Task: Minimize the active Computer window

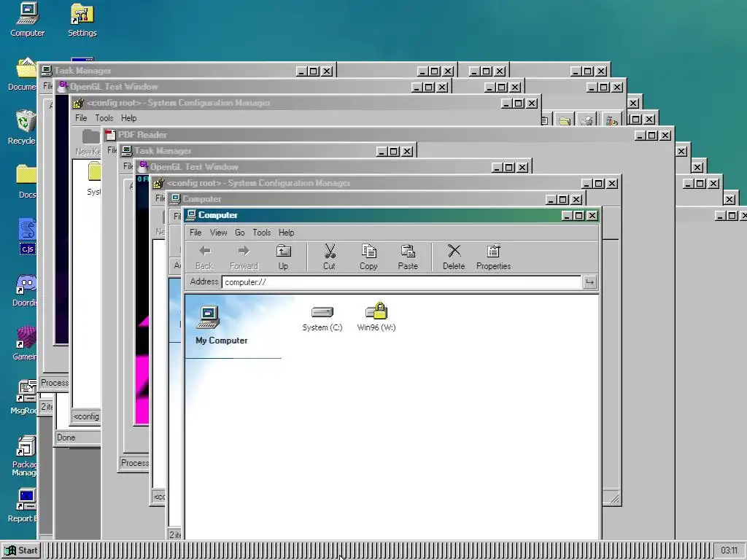Action: 567,216
